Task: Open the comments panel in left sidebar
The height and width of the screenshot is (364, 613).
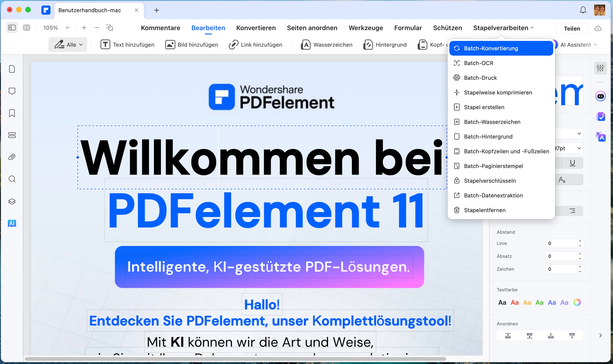Action: tap(12, 91)
